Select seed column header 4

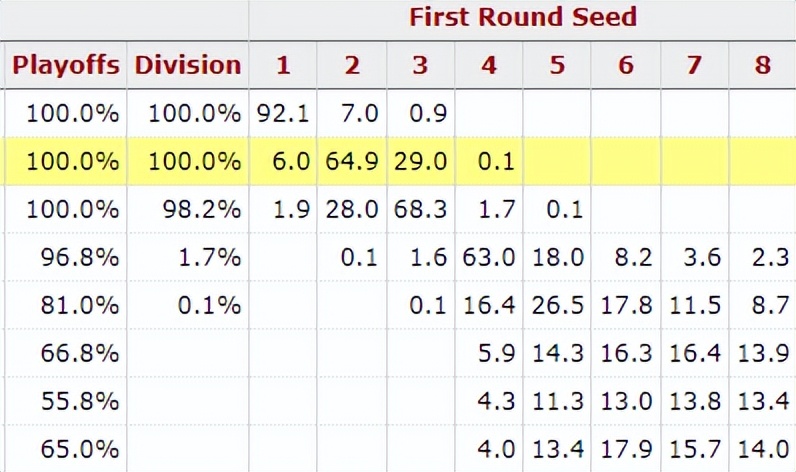[488, 66]
